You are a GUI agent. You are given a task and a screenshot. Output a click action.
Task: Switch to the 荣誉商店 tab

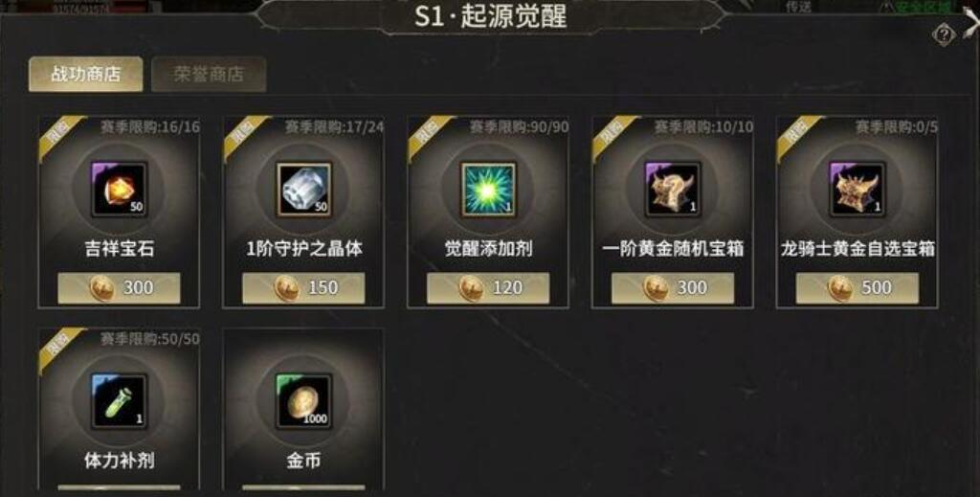209,75
